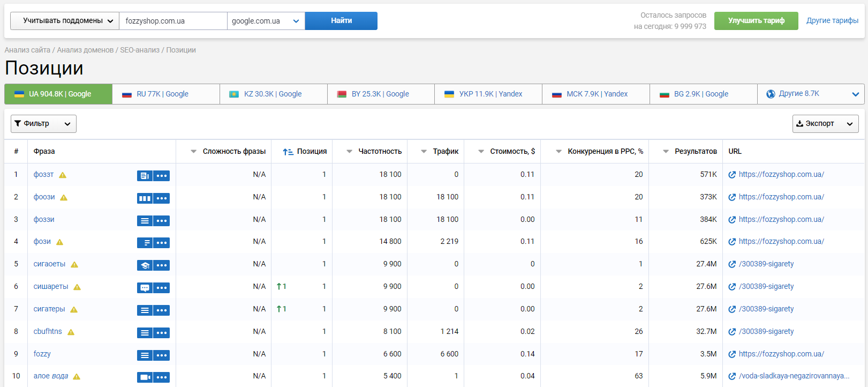This screenshot has height=387, width=868.
Task: Sort table by Частотность column arrow
Action: point(350,152)
